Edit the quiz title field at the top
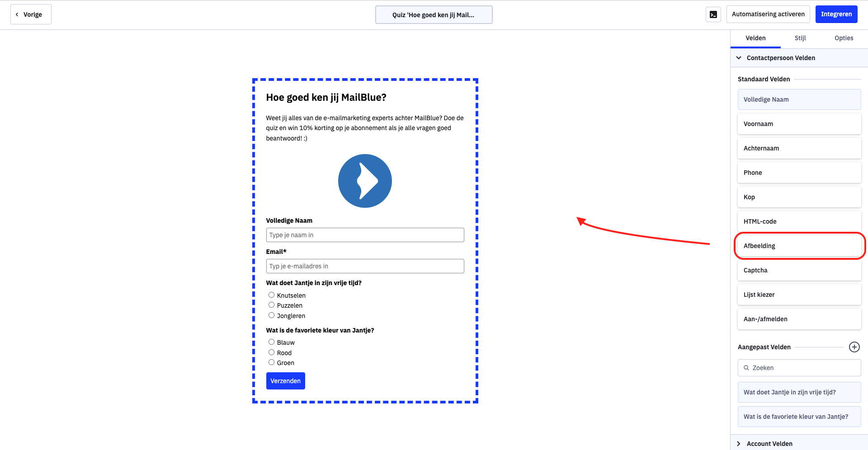 click(434, 15)
